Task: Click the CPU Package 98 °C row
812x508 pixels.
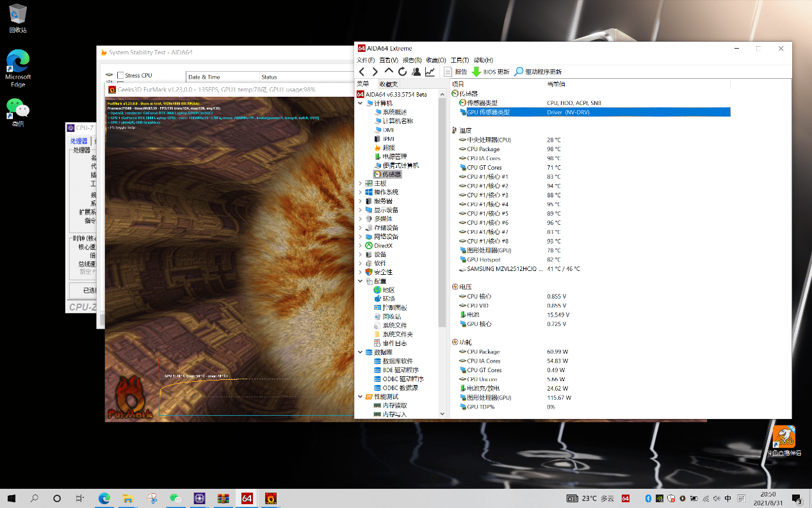Action: pos(589,149)
